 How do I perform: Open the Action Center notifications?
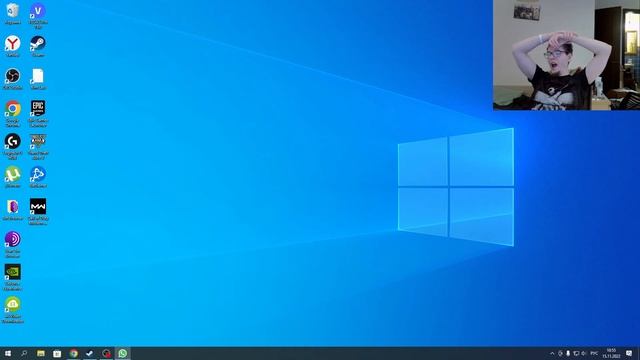[629, 353]
